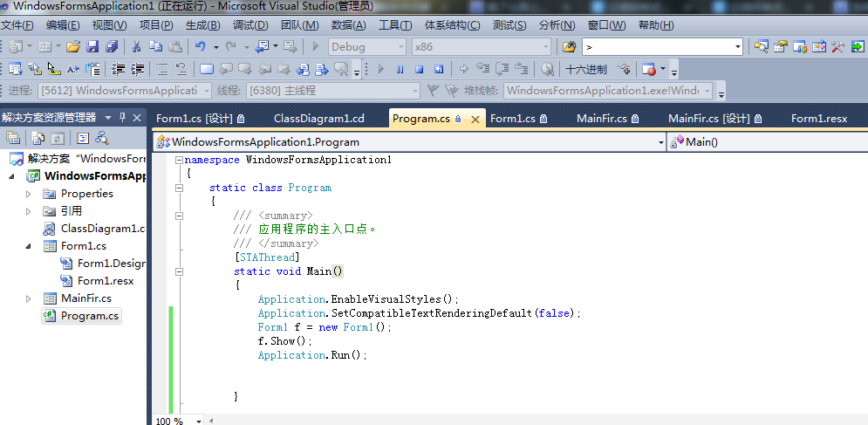868x425 pixels.
Task: Click the View Class Diagram icon in Solution Explorer
Action: click(x=102, y=138)
